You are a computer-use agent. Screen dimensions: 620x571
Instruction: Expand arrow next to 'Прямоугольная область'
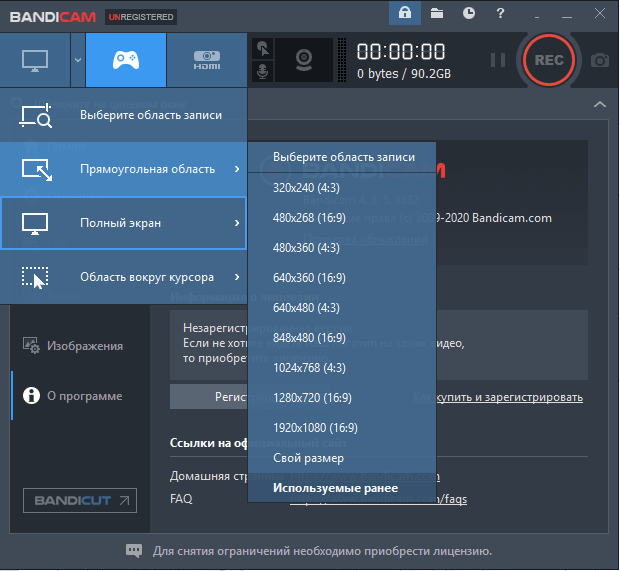[237, 169]
